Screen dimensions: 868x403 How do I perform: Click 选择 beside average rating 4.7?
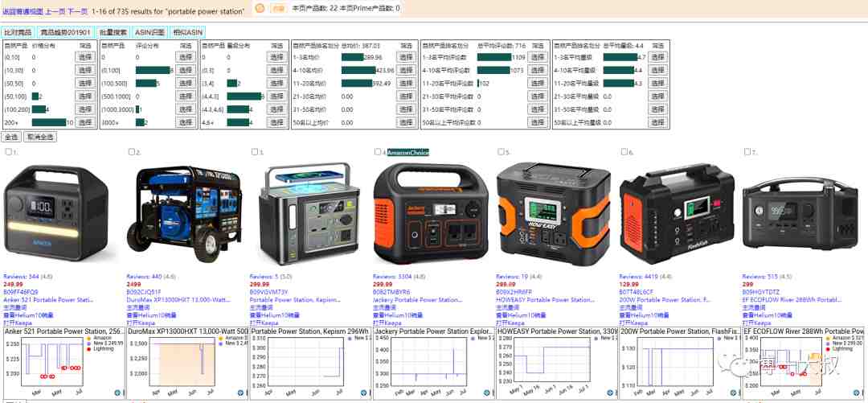[x=657, y=57]
